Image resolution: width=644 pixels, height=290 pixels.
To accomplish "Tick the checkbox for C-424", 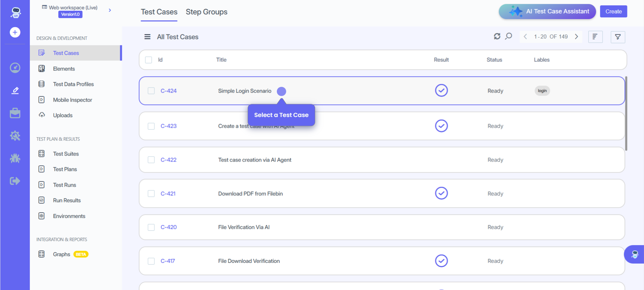I will [x=151, y=91].
